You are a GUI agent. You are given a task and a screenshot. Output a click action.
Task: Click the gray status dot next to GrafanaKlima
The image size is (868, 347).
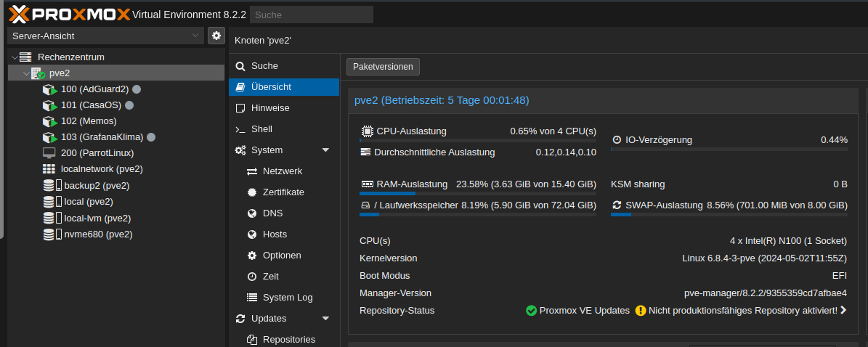point(150,137)
